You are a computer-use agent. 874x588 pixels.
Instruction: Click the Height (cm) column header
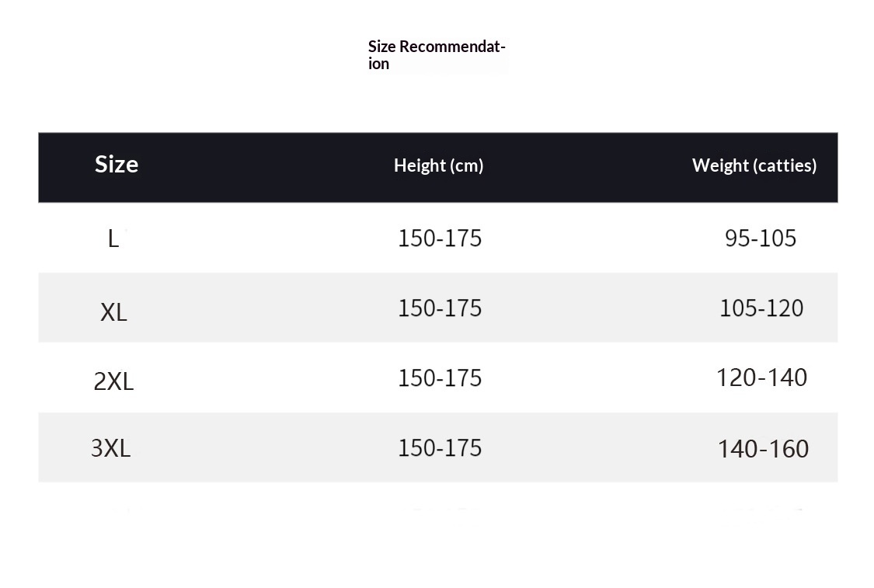coord(438,165)
